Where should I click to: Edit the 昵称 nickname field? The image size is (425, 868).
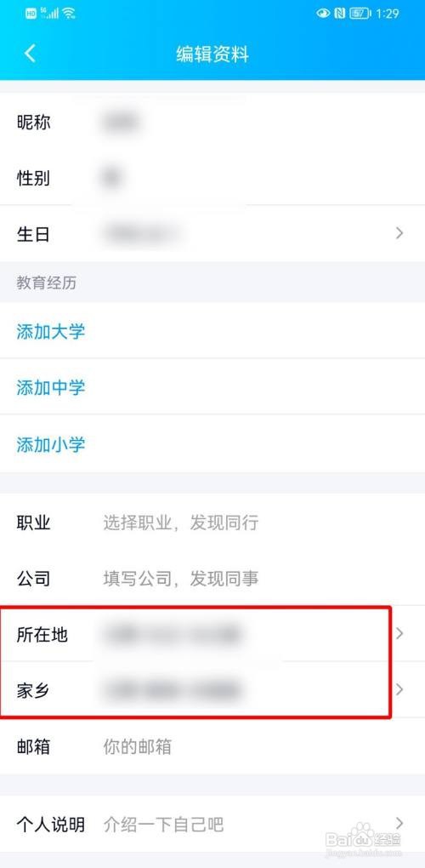click(x=212, y=122)
